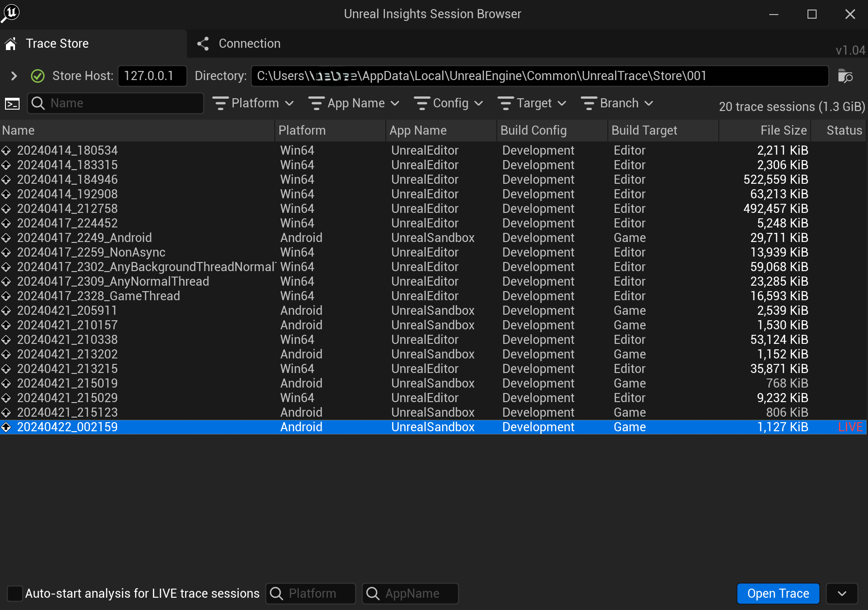Viewport: 868px width, 610px height.
Task: Click the auto-start Platform filter field
Action: [x=311, y=593]
